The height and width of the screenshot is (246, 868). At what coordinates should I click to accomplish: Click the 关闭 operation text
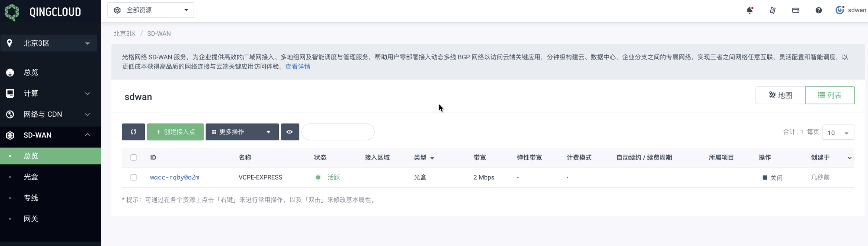776,178
